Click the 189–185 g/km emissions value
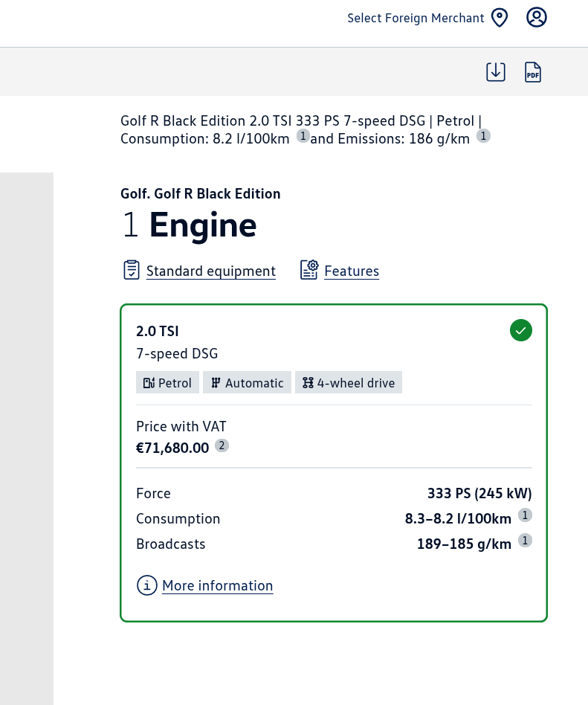Image resolution: width=588 pixels, height=705 pixels. 464,544
